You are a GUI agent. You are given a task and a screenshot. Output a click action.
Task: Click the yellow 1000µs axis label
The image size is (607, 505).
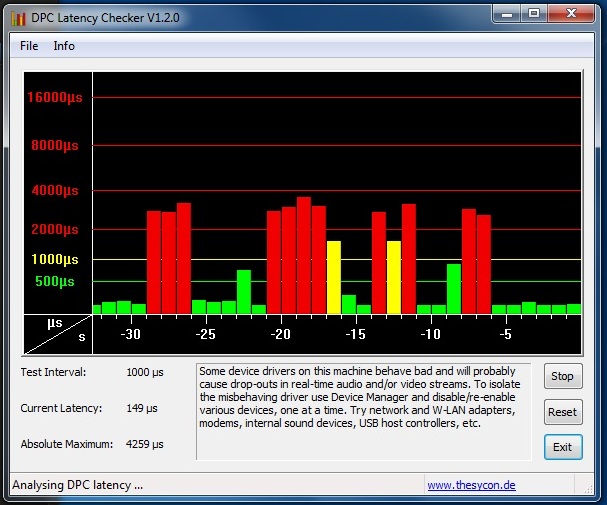(55, 259)
